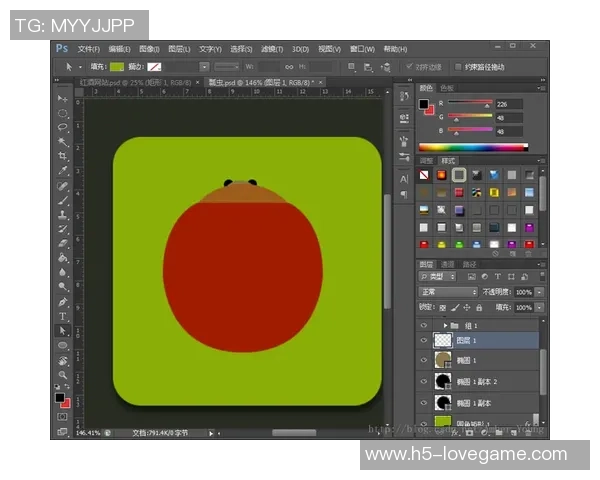Open the blend mode 正常 dropdown

pyautogui.click(x=447, y=291)
